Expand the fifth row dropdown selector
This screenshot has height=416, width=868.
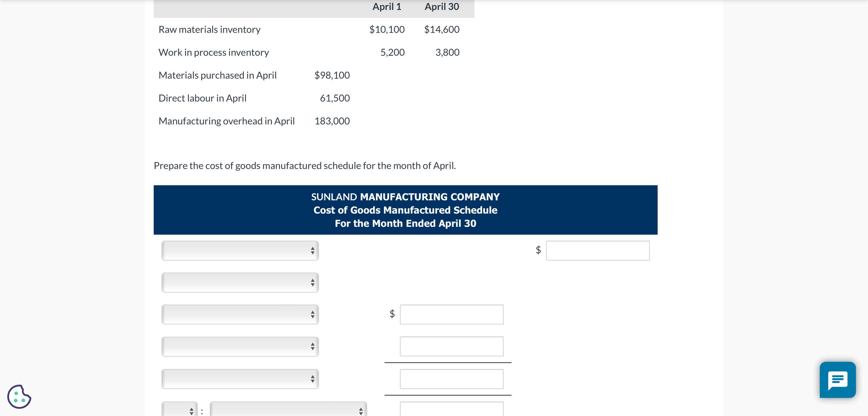(x=240, y=379)
